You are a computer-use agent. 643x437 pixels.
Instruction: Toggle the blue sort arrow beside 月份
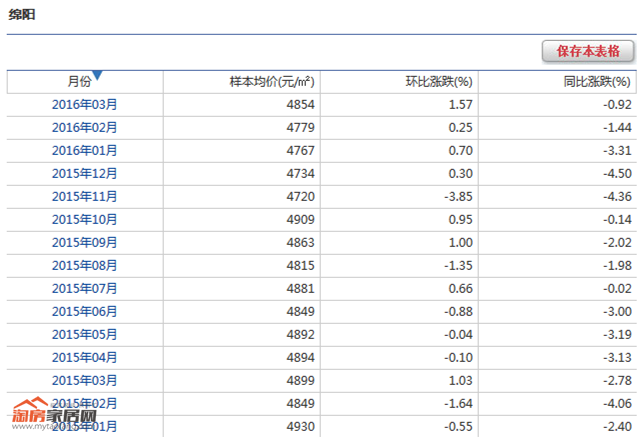tap(98, 75)
